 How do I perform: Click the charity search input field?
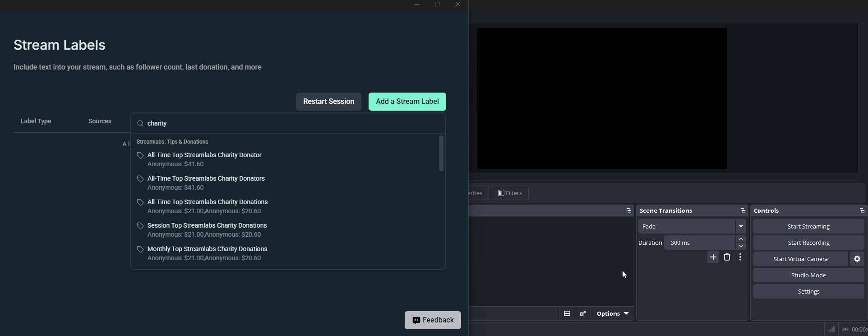[288, 123]
